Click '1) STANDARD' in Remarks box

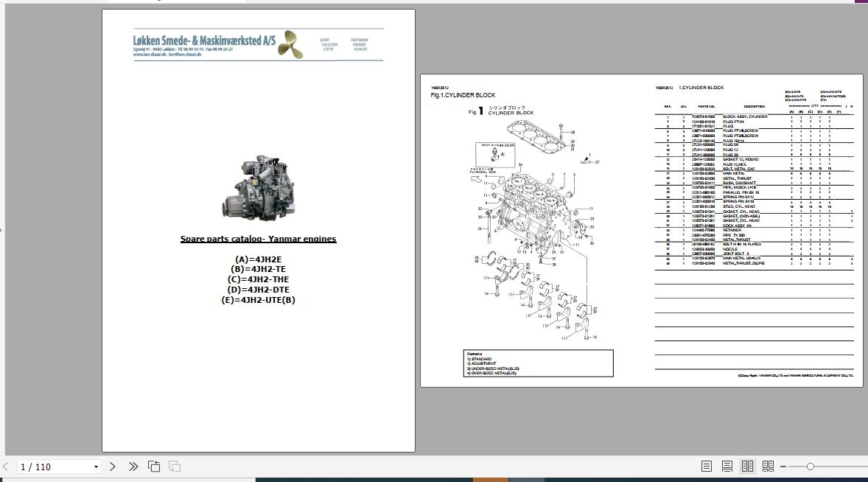click(480, 359)
